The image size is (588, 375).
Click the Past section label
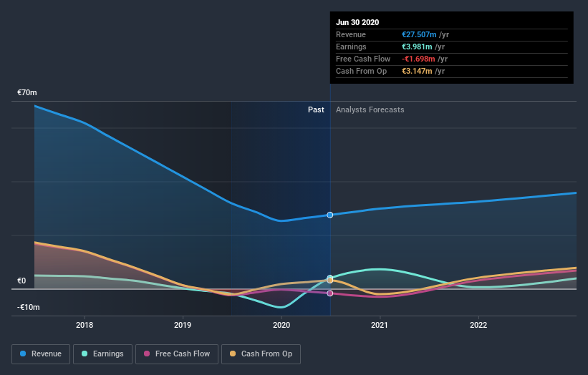coord(316,109)
